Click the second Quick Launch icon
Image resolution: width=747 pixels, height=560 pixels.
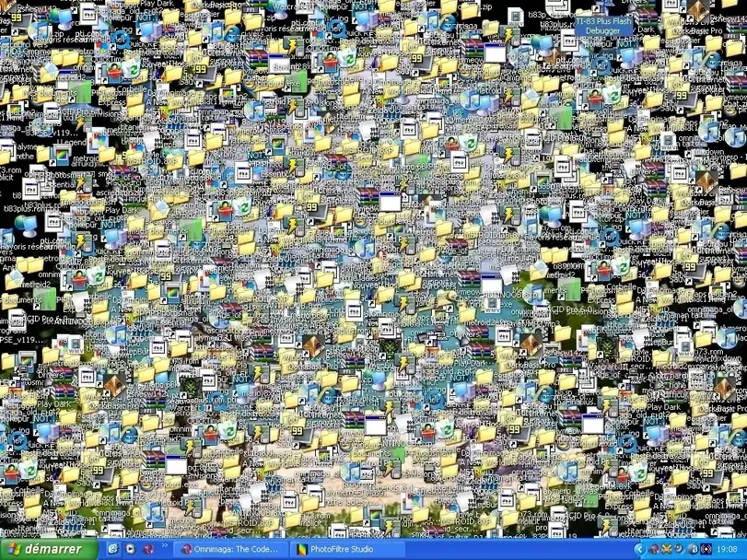131,549
